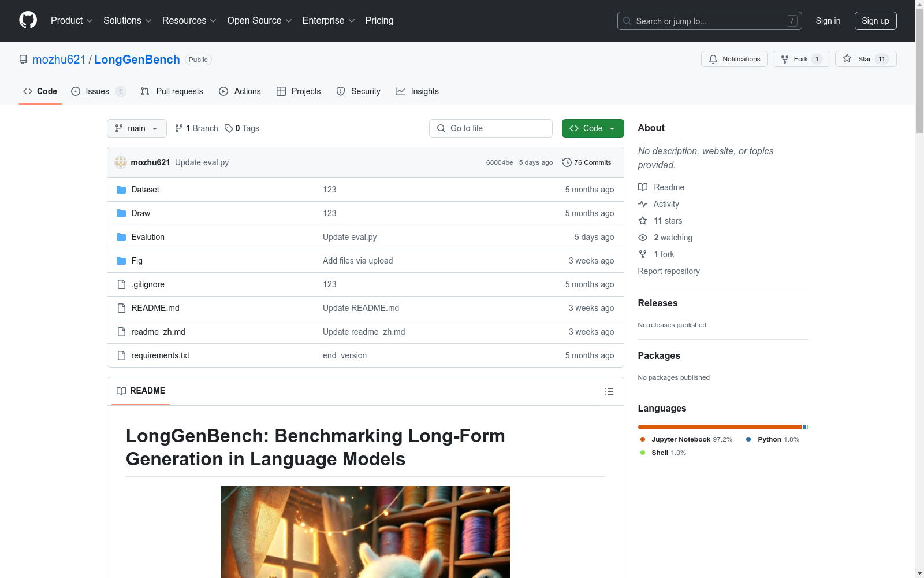The height and width of the screenshot is (578, 924).
Task: Expand the Resources menu
Action: pos(189,21)
